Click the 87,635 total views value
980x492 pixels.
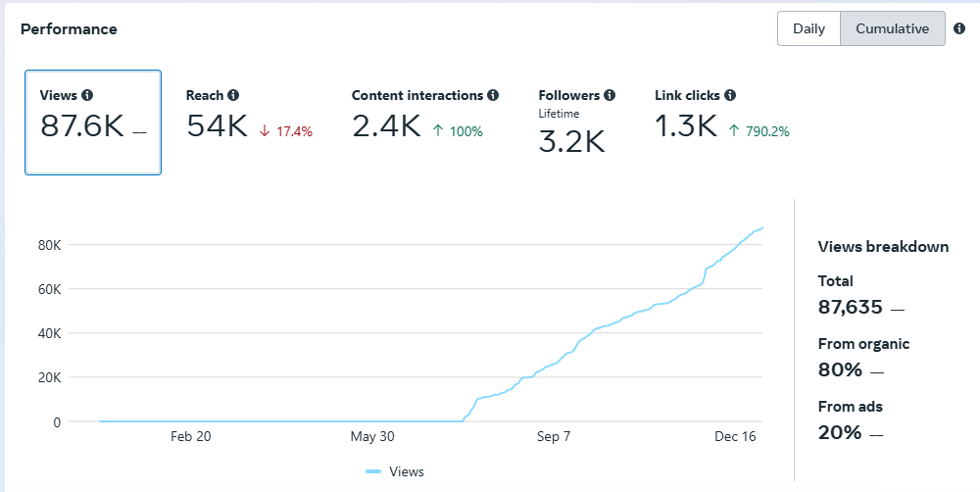point(850,307)
